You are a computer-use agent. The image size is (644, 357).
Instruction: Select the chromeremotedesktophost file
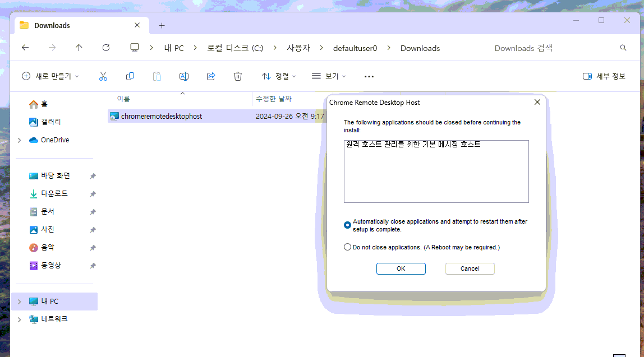(x=162, y=116)
